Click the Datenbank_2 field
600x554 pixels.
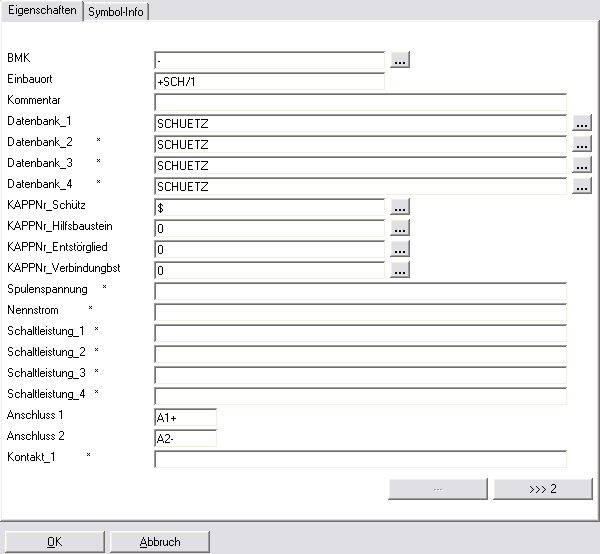tap(360, 144)
